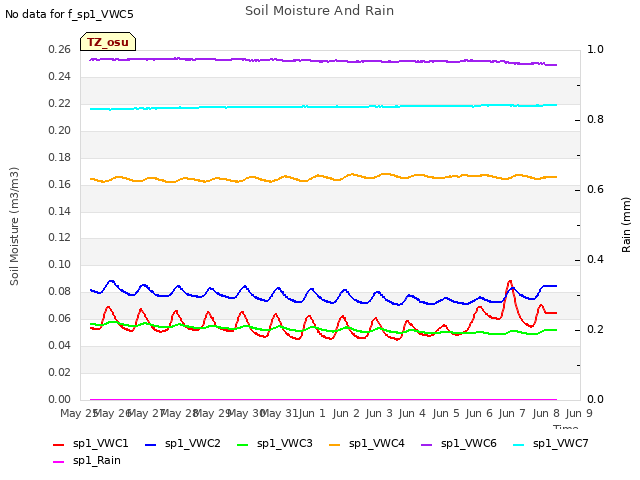The height and width of the screenshot is (480, 640).
Task: Click the TZ_osu label box
Action: click(108, 42)
